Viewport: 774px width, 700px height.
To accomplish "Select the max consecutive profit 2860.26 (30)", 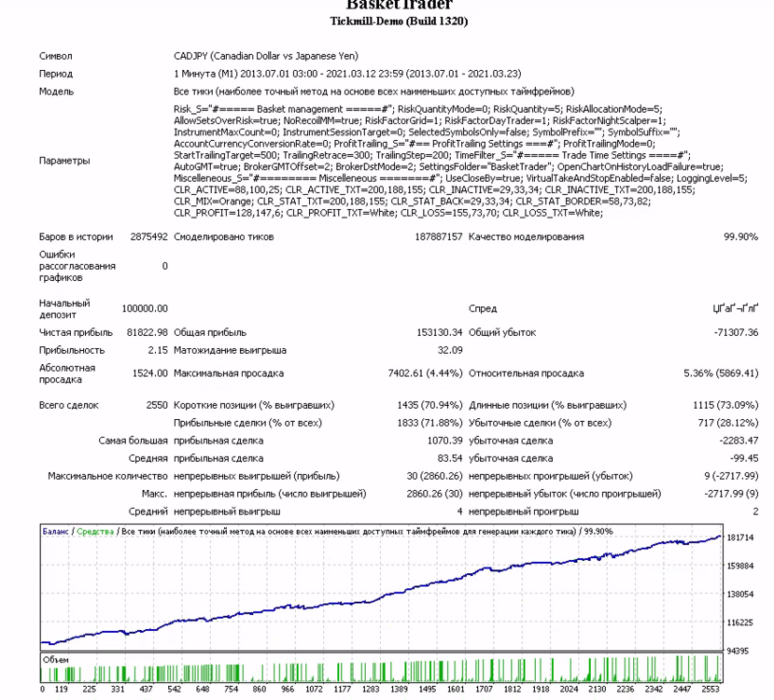I will click(x=434, y=495).
